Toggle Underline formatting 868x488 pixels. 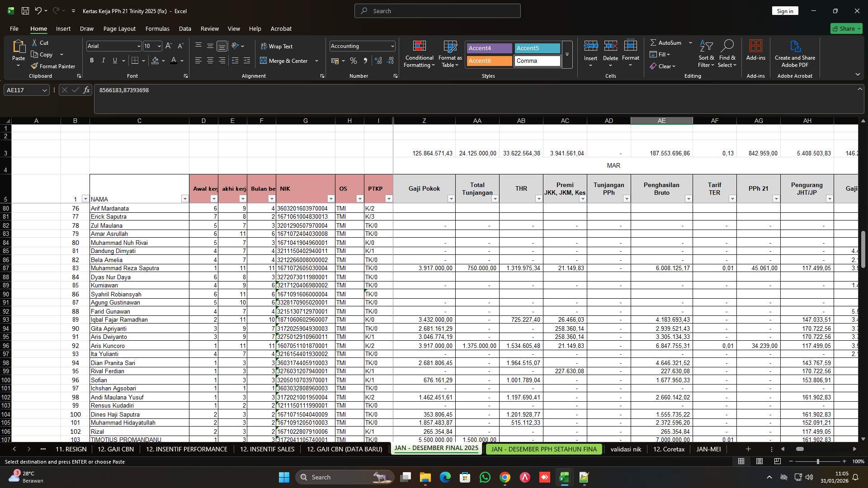114,60
